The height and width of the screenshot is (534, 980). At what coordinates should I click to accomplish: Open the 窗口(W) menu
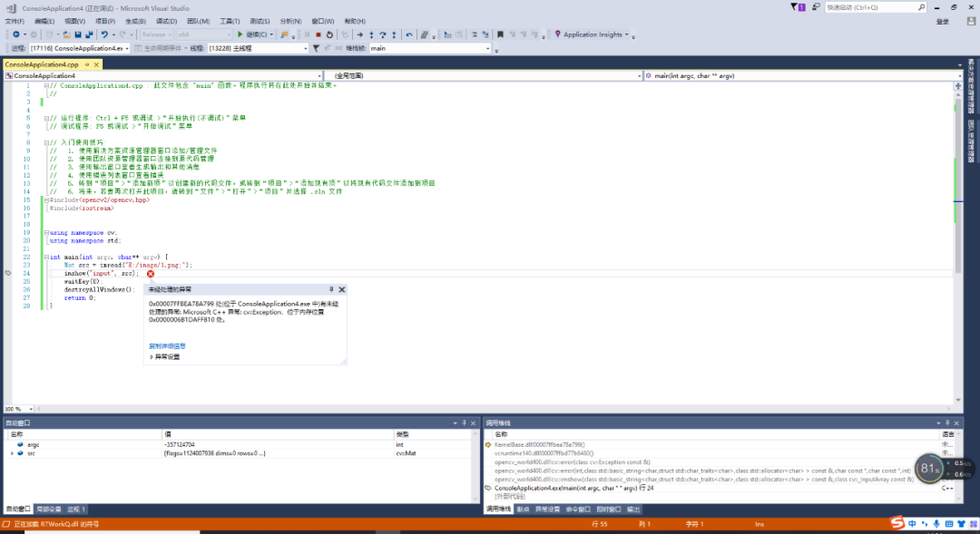322,21
